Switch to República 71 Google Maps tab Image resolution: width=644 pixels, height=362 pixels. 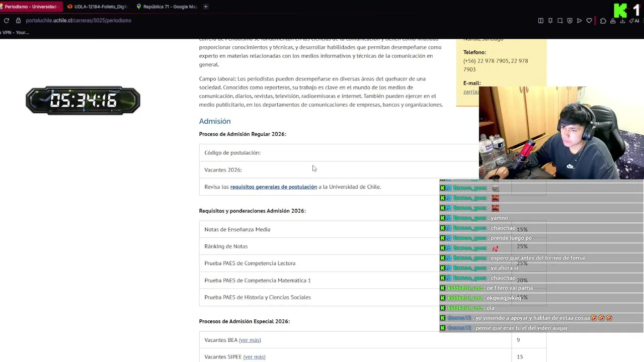tap(169, 7)
